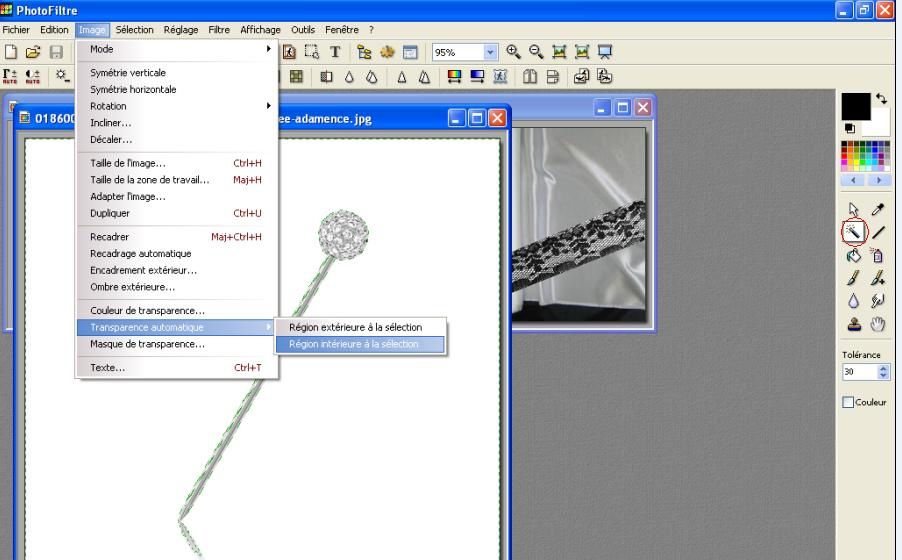Viewport: 902px width, 560px height.
Task: Select the Clone stamp tool
Action: (x=854, y=324)
